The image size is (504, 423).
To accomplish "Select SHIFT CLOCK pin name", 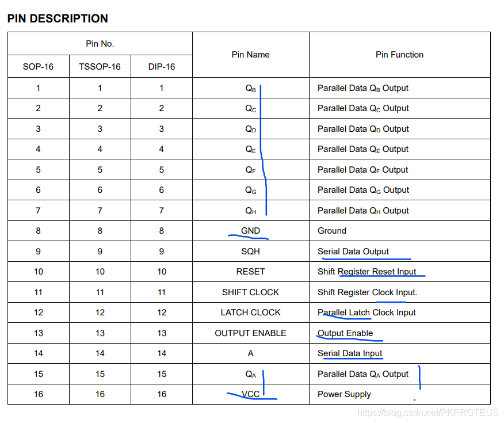I will [250, 292].
